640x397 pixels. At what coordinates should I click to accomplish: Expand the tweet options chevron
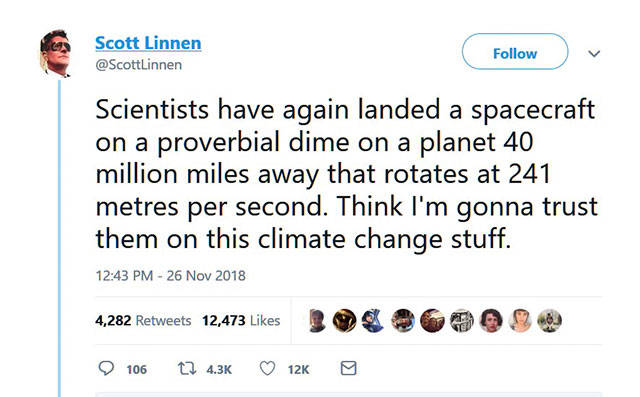[594, 53]
